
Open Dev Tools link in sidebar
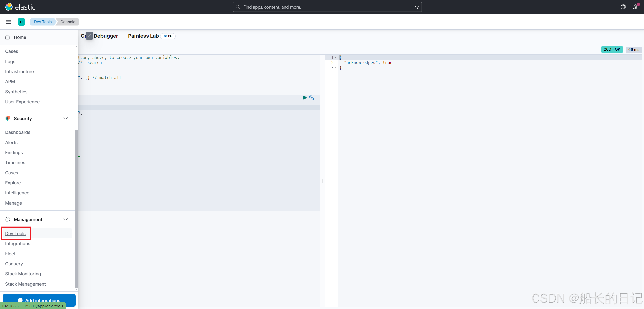[15, 234]
